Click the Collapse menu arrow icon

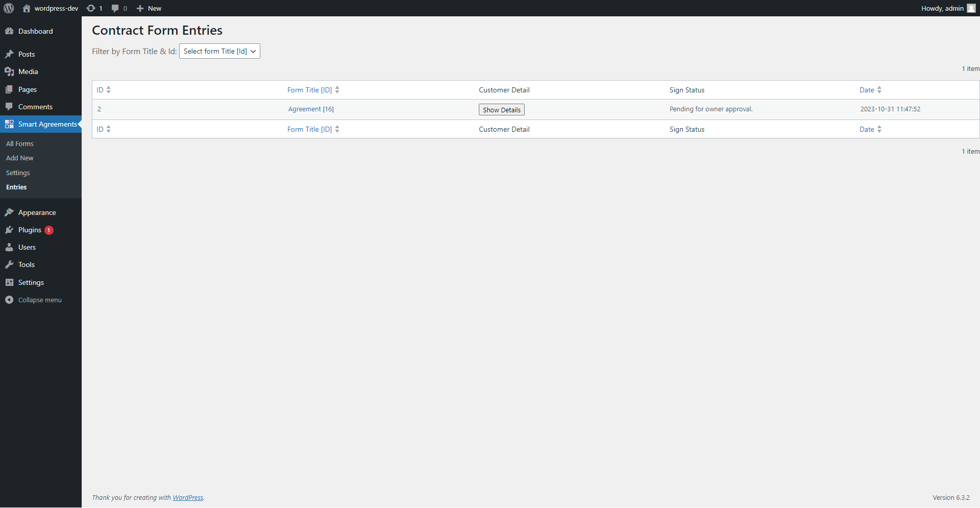tap(9, 300)
